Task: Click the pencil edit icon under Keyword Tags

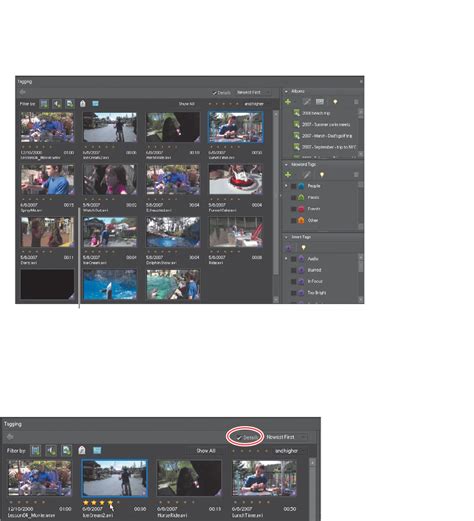Action: (306, 175)
